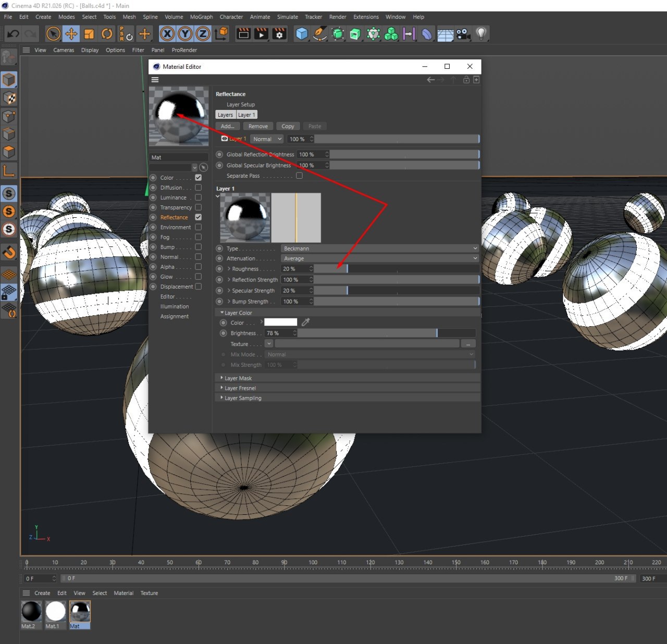Expand the Layer Fresnel section
This screenshot has width=667, height=644.
222,388
